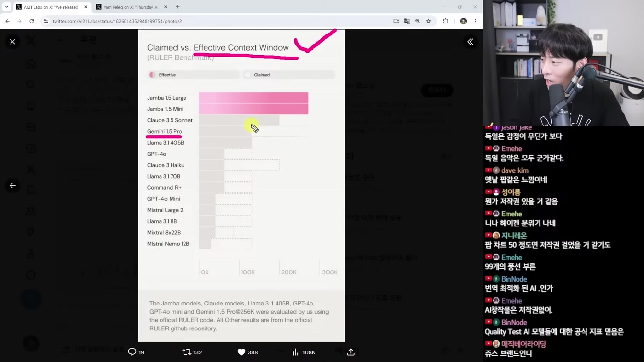The width and height of the screenshot is (644, 362).
Task: Repost using the retweet icon showing 132
Action: [192, 352]
